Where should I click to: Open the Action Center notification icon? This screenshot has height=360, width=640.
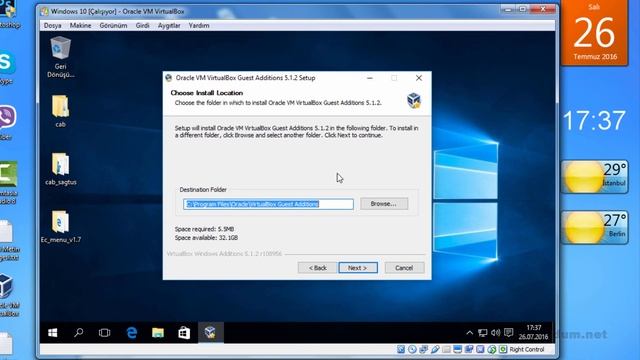509,333
